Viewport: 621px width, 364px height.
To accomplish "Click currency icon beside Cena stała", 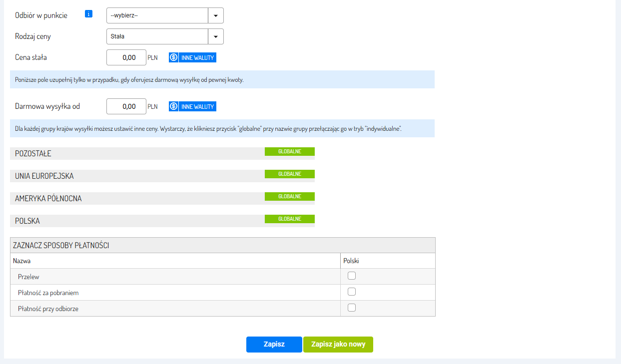I will point(173,57).
